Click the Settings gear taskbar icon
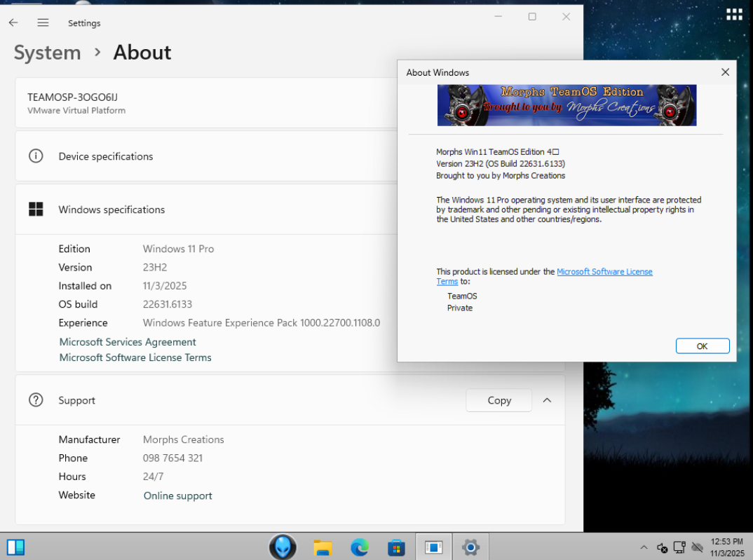 click(470, 547)
